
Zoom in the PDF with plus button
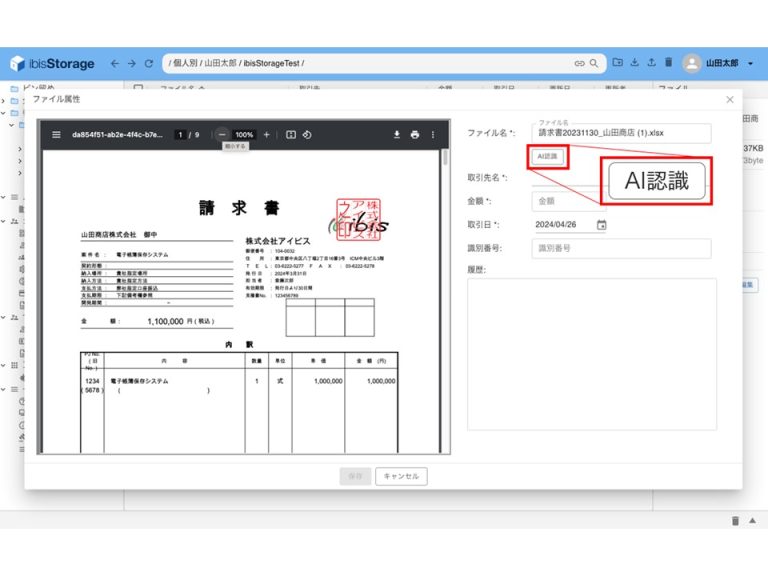(x=266, y=135)
